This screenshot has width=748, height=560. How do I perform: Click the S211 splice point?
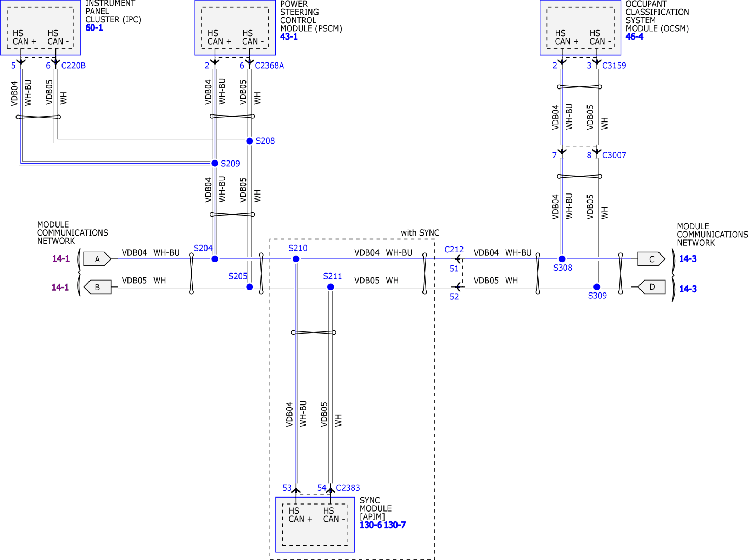click(330, 287)
